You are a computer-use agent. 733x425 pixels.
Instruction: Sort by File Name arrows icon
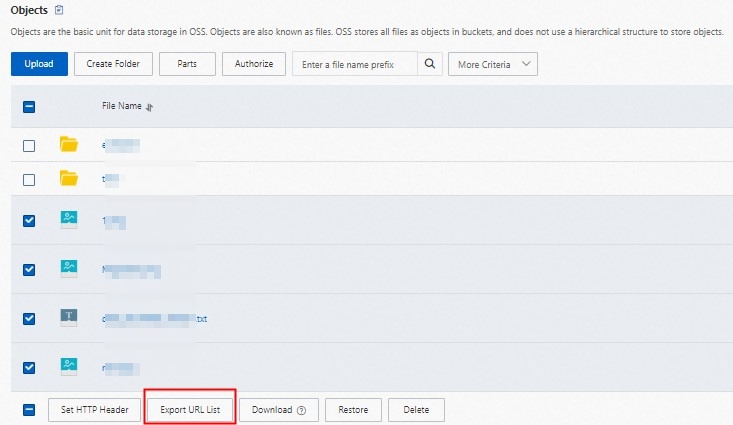click(x=149, y=107)
